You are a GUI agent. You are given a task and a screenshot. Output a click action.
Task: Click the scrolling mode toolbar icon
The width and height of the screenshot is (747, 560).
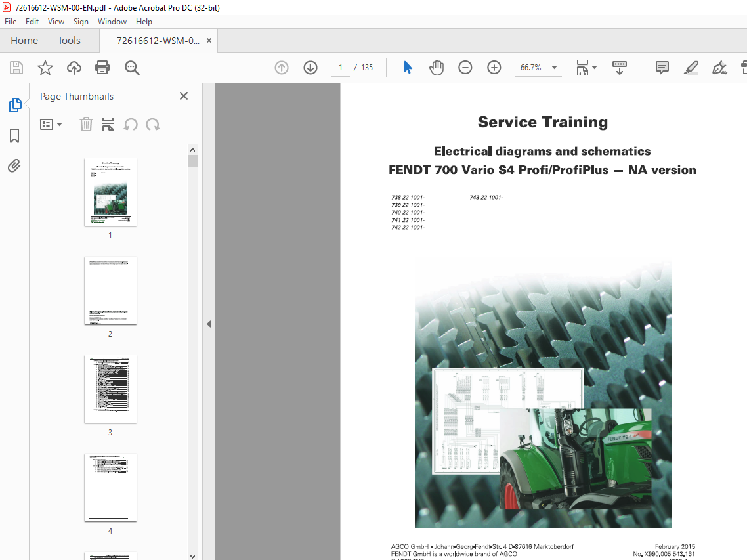coord(619,68)
